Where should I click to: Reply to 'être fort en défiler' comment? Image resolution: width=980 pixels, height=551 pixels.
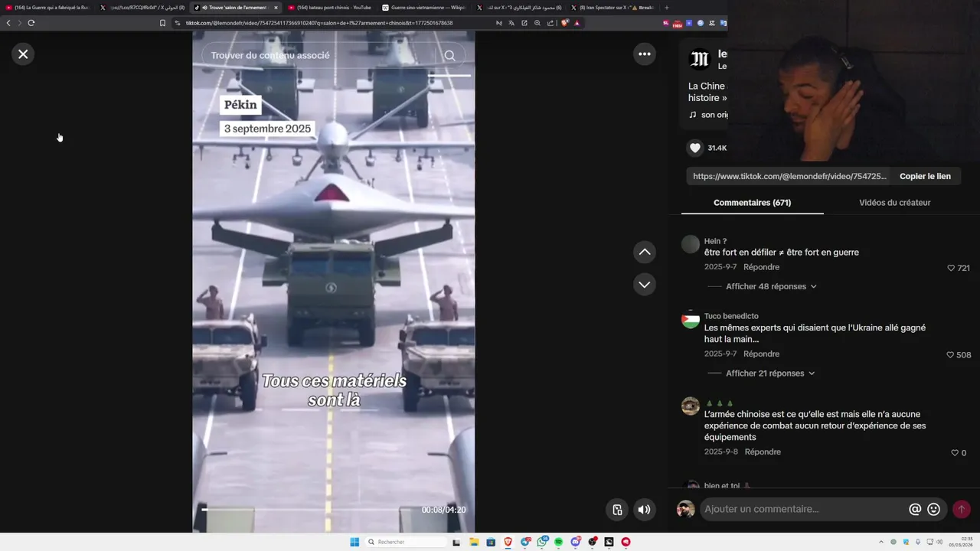tap(761, 267)
